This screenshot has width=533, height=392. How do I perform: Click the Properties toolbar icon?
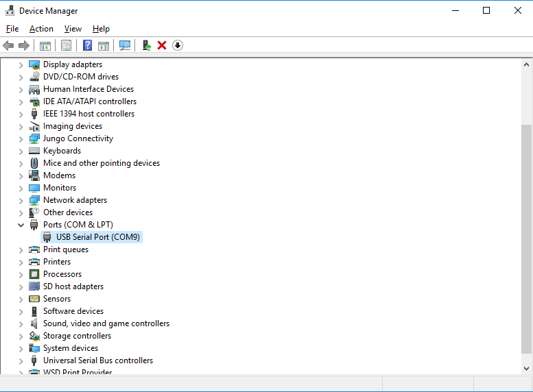(x=66, y=45)
